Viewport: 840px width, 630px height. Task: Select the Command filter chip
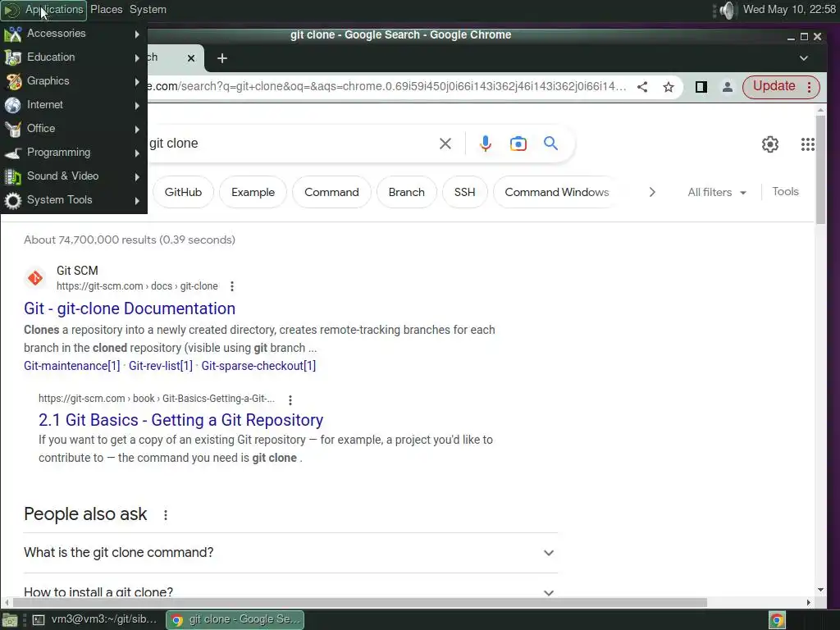(x=331, y=192)
